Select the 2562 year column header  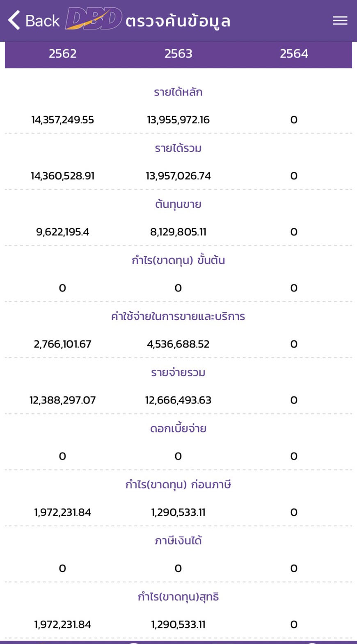pyautogui.click(x=62, y=54)
